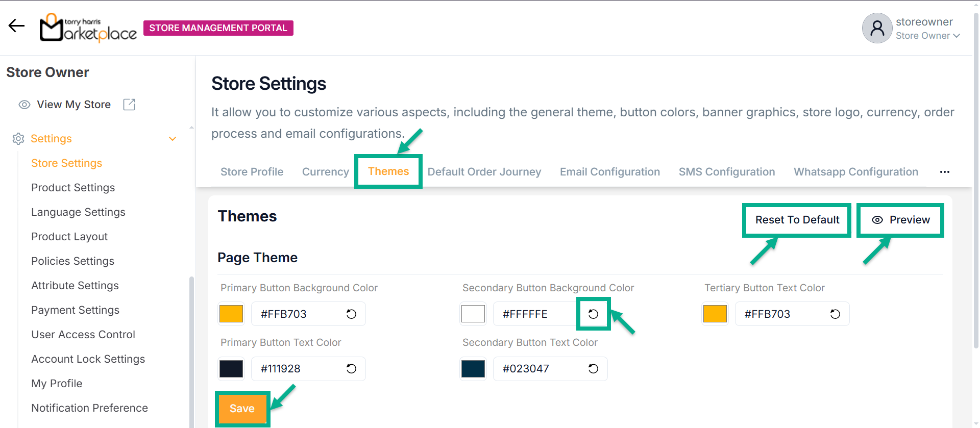This screenshot has height=428, width=980.
Task: Reset Tertiary Button Text Color value
Action: 835,314
